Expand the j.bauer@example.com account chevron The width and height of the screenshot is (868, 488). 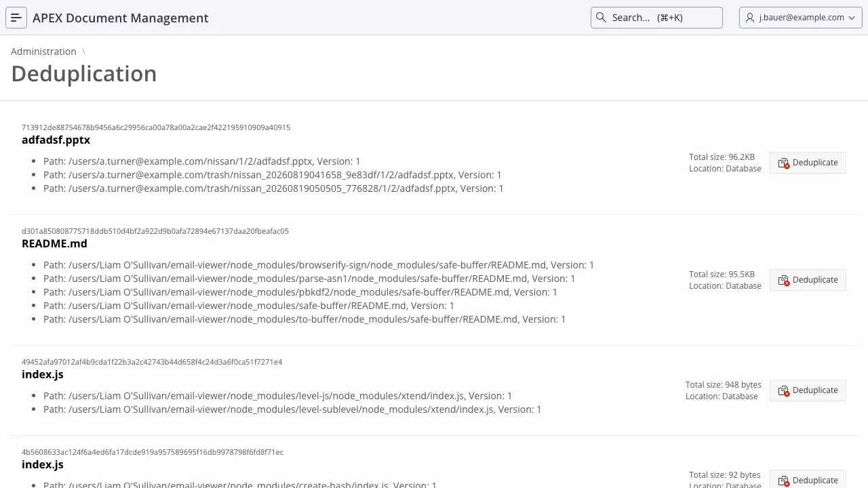click(852, 18)
